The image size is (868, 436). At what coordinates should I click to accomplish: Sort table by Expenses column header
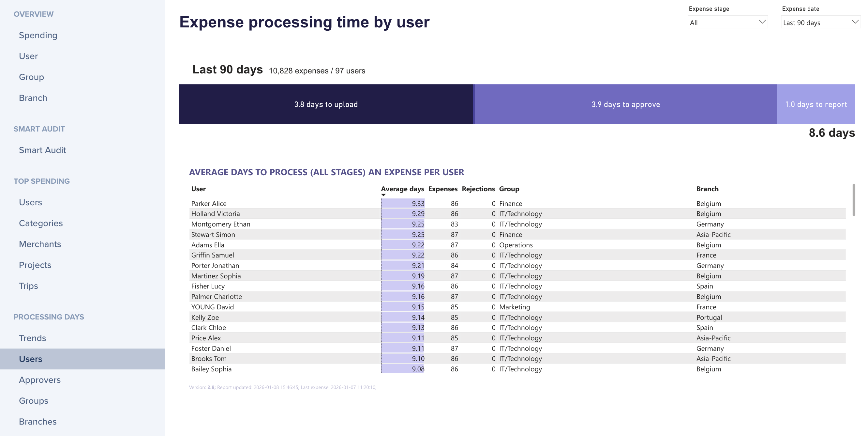(442, 189)
